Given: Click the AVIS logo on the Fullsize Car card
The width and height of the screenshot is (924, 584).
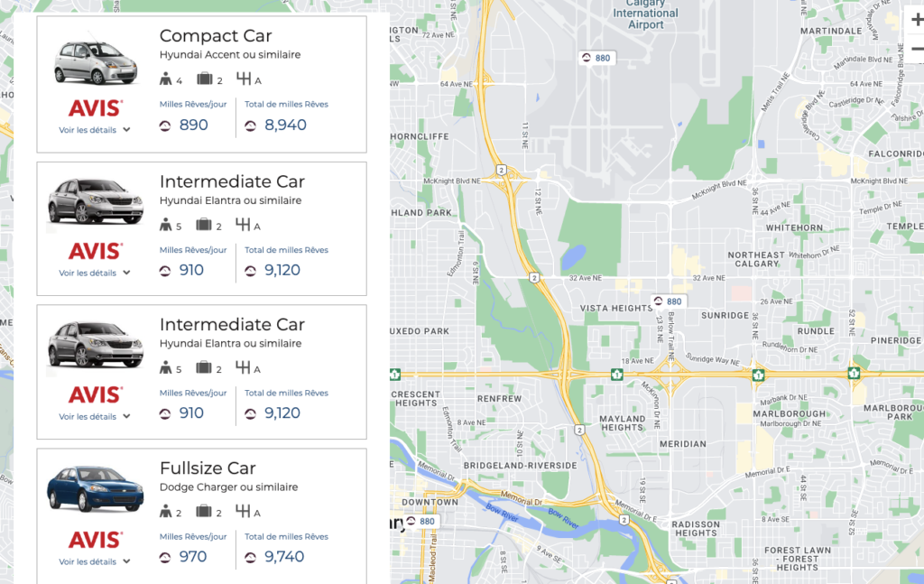Looking at the screenshot, I should pos(94,539).
